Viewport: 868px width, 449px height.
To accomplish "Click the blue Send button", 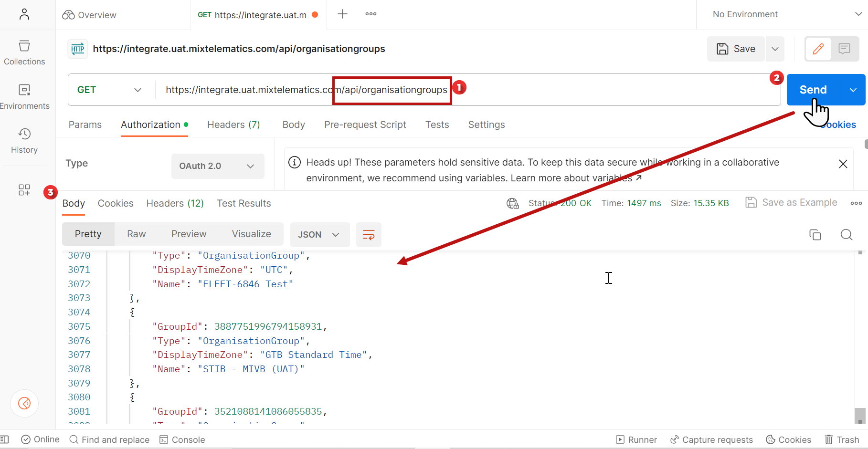I will pyautogui.click(x=813, y=90).
